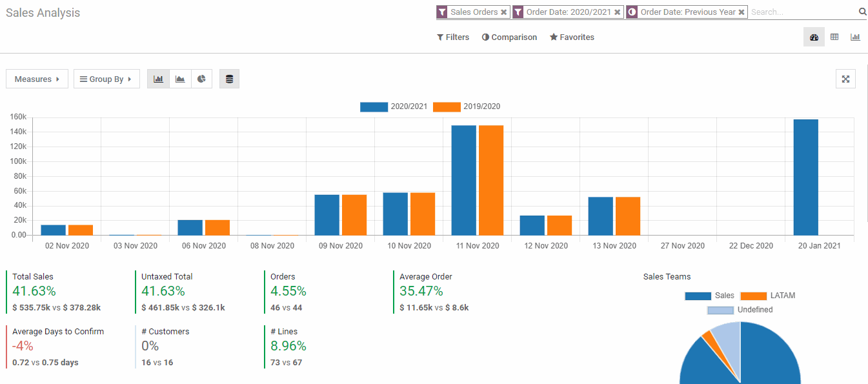Open the Measures dropdown
The image size is (868, 384).
click(x=37, y=79)
